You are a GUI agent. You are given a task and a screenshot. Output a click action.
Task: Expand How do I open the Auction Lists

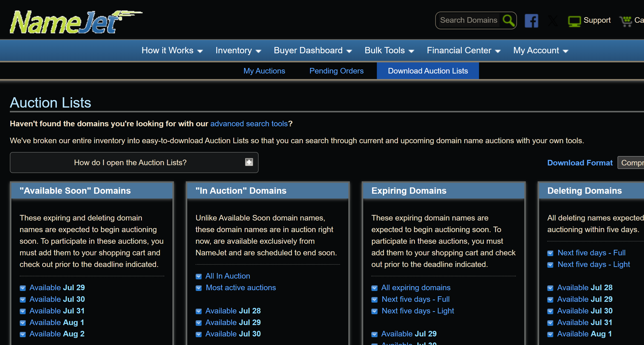click(134, 162)
